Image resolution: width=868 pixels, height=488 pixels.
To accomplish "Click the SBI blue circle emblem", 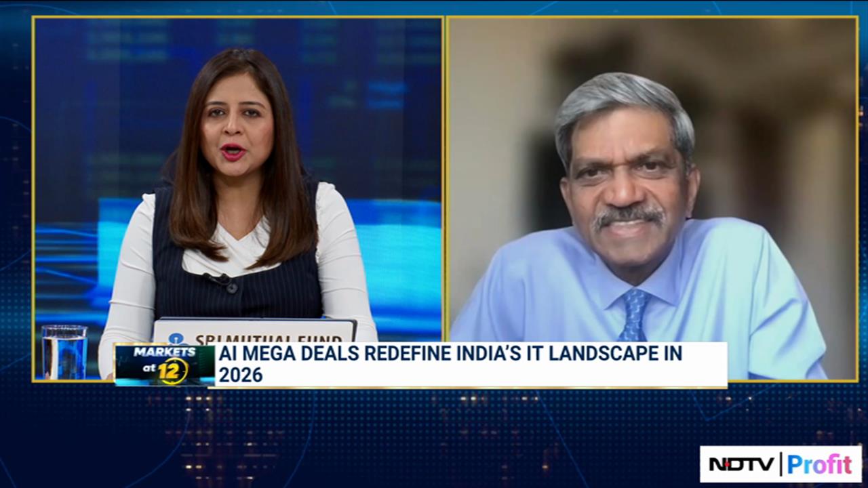I will (178, 336).
